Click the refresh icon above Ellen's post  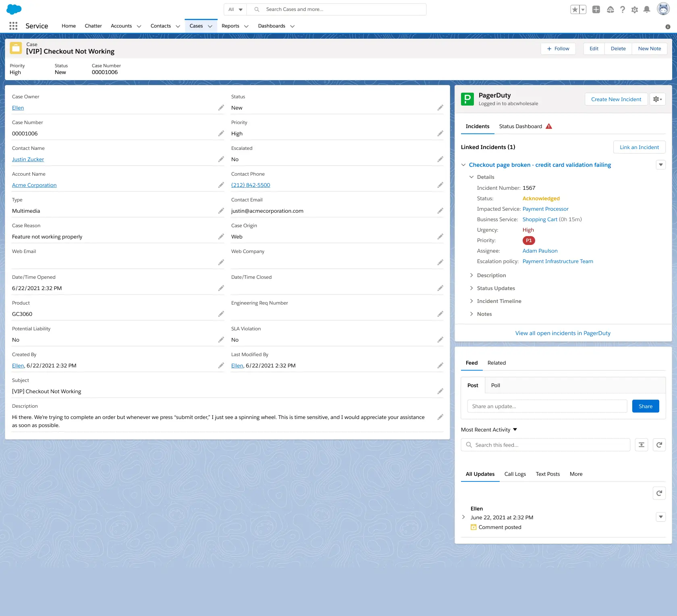(659, 493)
